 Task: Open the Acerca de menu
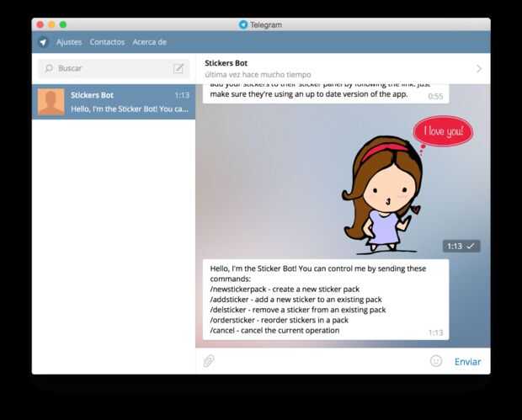tap(150, 42)
